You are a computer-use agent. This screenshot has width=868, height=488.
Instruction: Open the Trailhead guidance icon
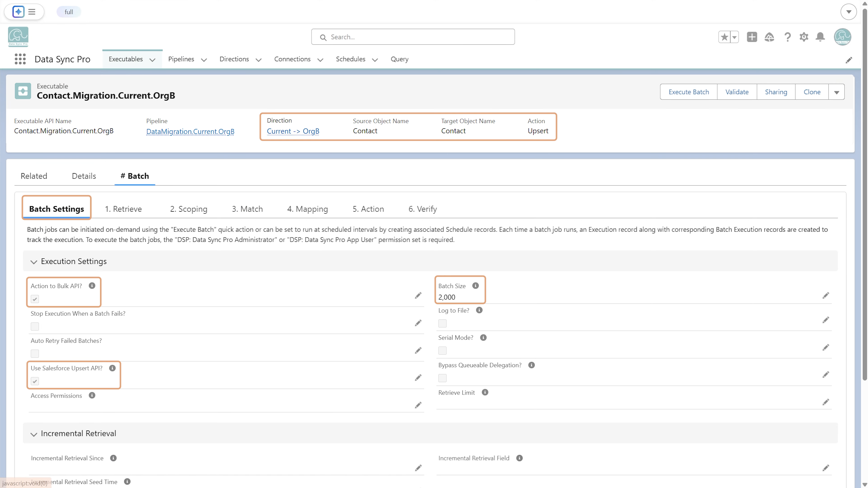[769, 37]
